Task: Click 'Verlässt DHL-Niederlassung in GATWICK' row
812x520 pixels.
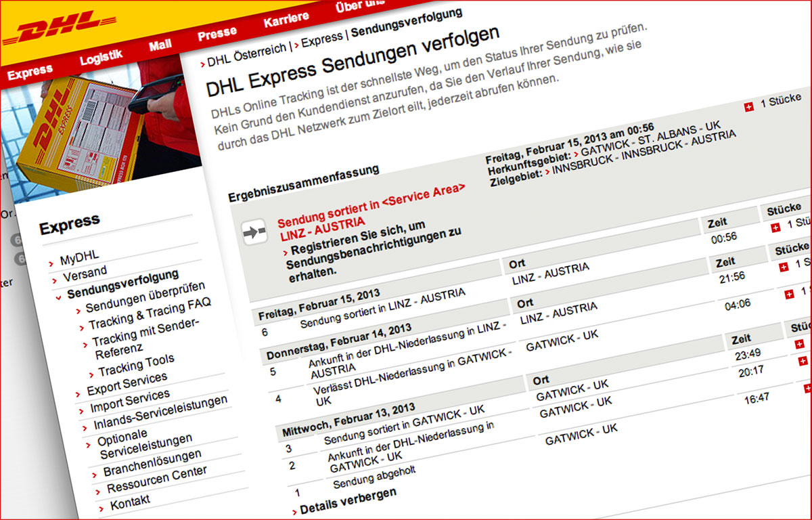Action: (x=413, y=378)
